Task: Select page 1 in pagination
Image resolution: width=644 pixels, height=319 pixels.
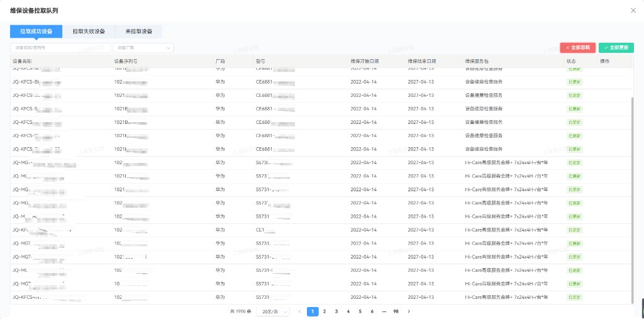Action: tap(313, 311)
